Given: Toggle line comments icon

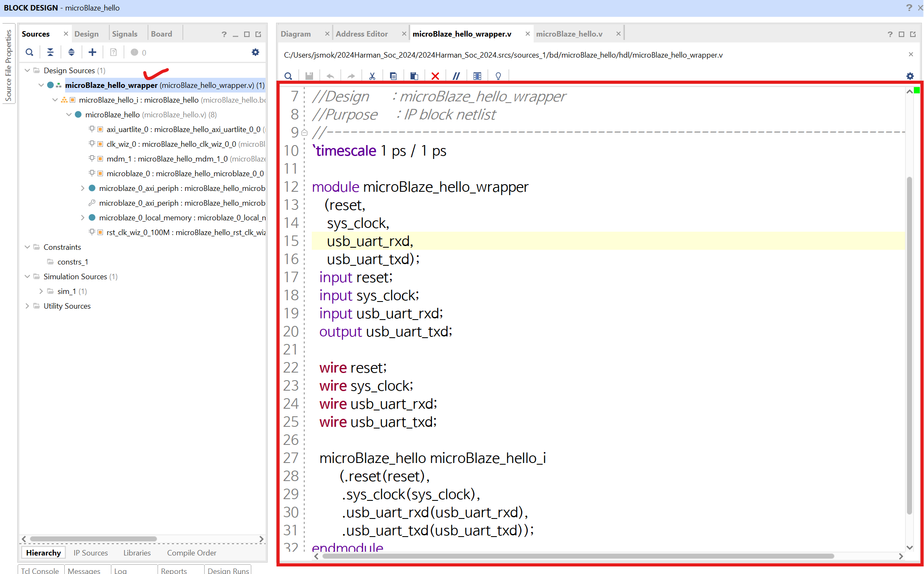Looking at the screenshot, I should pos(456,76).
